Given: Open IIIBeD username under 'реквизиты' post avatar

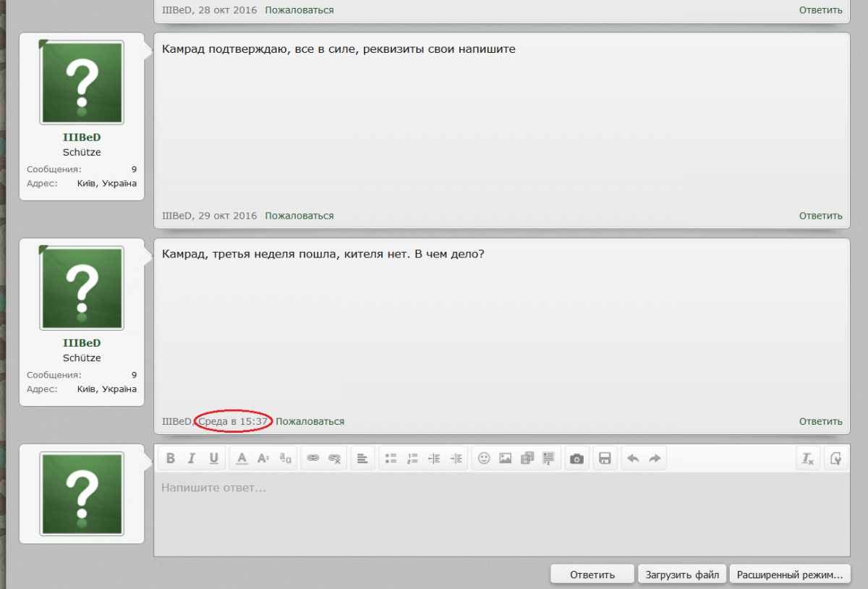Looking at the screenshot, I should [x=82, y=137].
